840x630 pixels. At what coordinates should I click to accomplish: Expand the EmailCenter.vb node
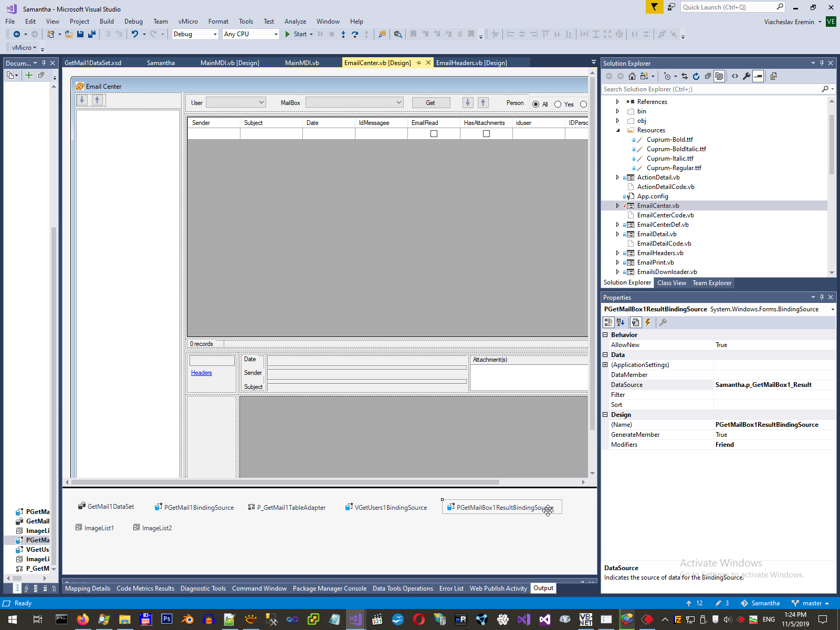coord(618,206)
